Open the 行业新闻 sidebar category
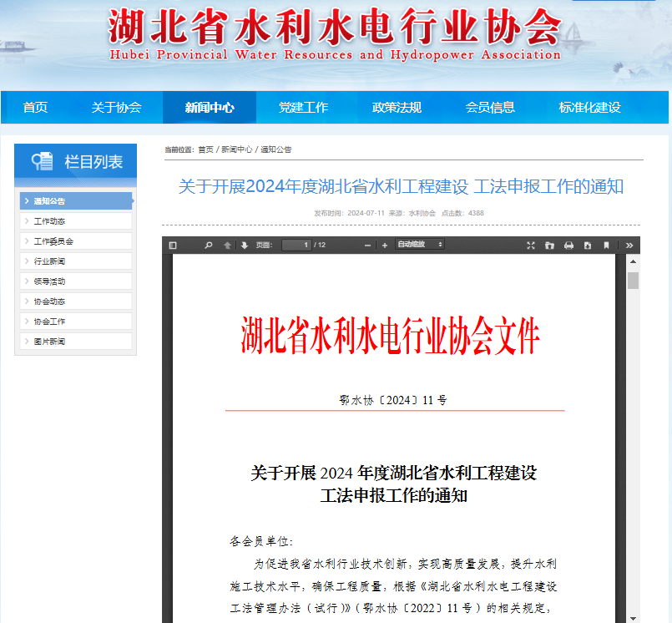Viewport: 672px width, 623px height. click(x=49, y=261)
